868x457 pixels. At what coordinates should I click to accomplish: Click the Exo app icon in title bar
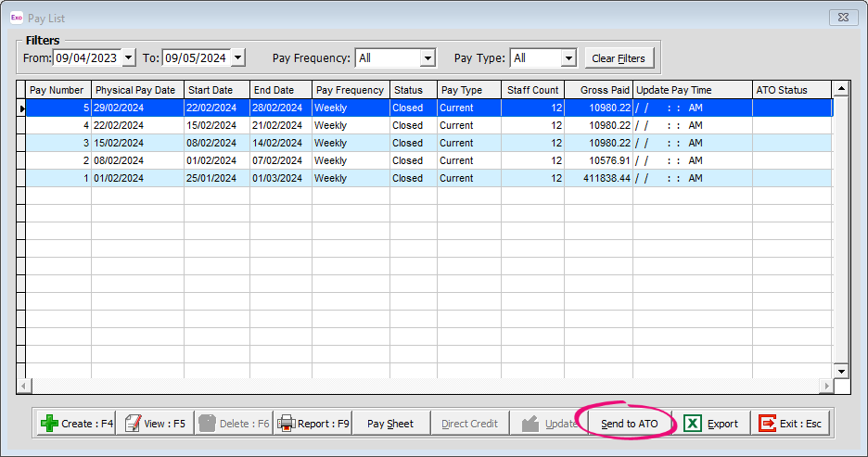coord(16,18)
